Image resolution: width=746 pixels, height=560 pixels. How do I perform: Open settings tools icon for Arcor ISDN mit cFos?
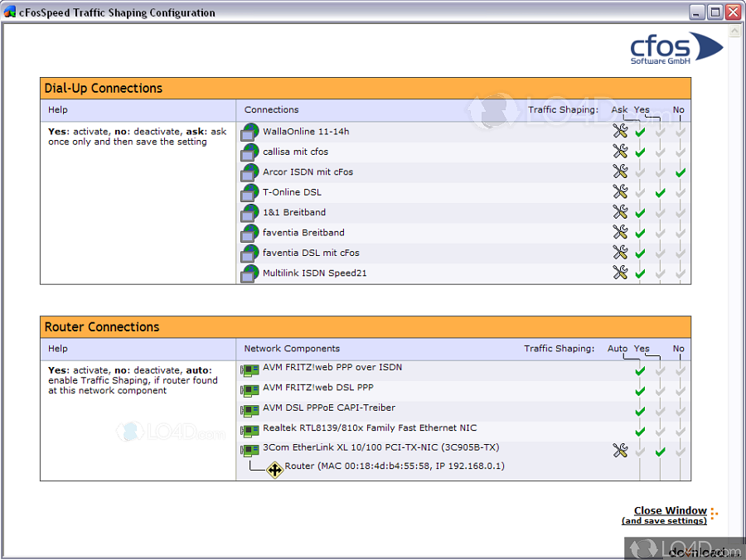point(620,171)
